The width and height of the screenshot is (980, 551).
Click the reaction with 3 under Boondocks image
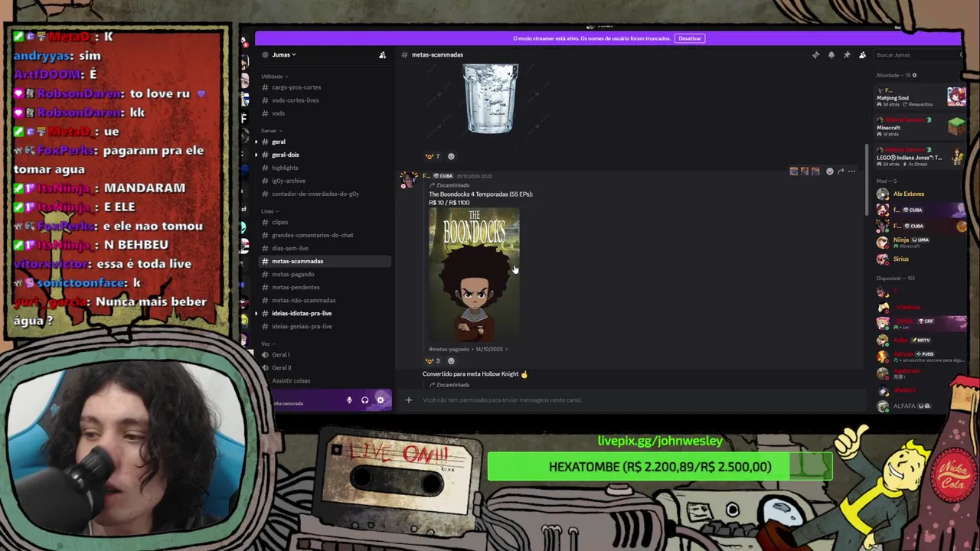(433, 360)
